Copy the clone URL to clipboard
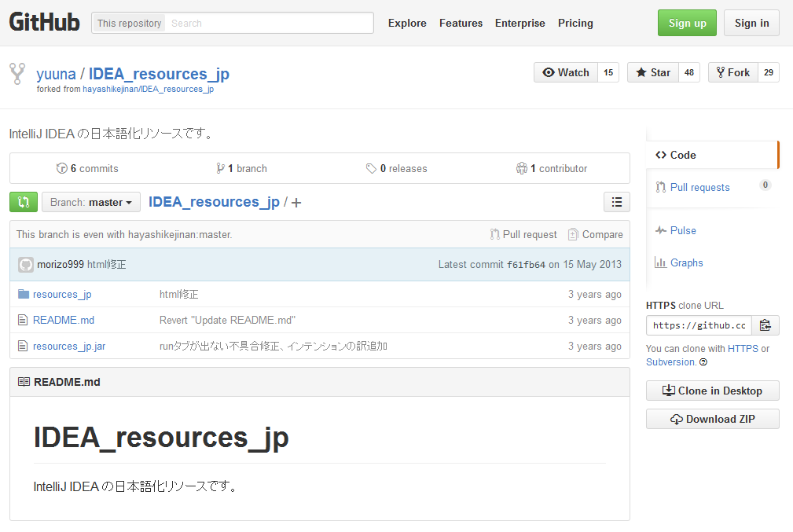 click(765, 325)
